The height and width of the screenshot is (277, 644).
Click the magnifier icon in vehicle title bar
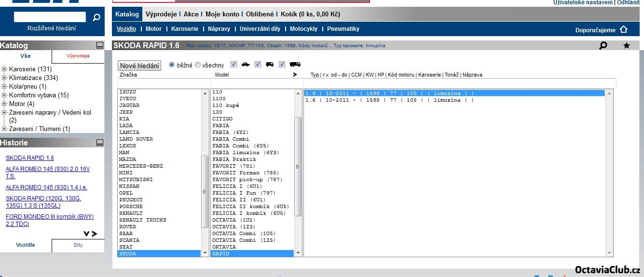[603, 46]
